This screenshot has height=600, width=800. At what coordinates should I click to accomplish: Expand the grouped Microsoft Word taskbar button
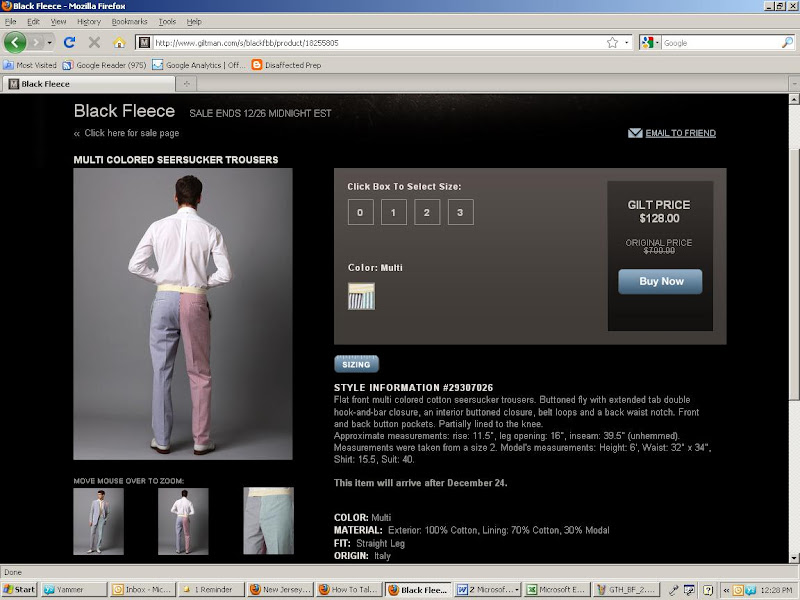pyautogui.click(x=487, y=589)
